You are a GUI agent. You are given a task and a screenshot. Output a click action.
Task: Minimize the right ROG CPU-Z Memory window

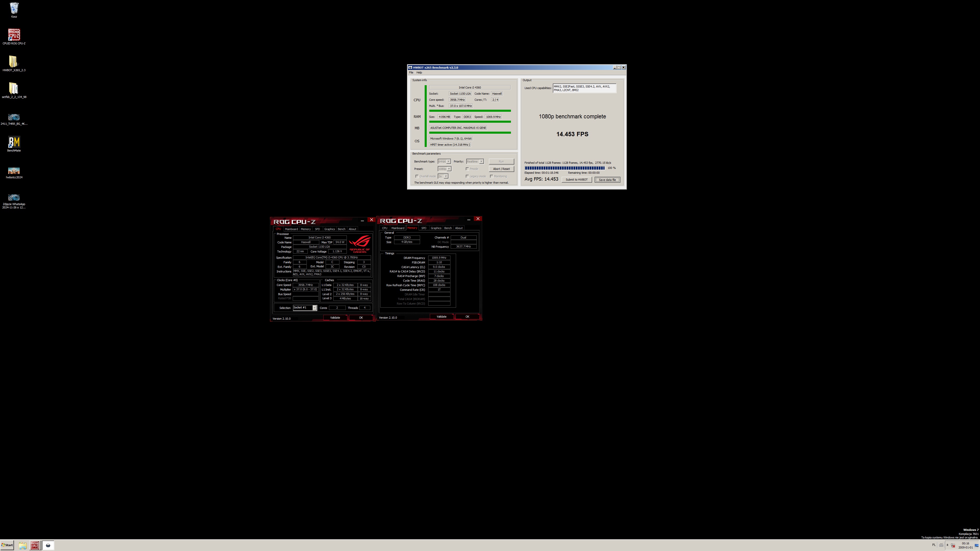pyautogui.click(x=469, y=219)
